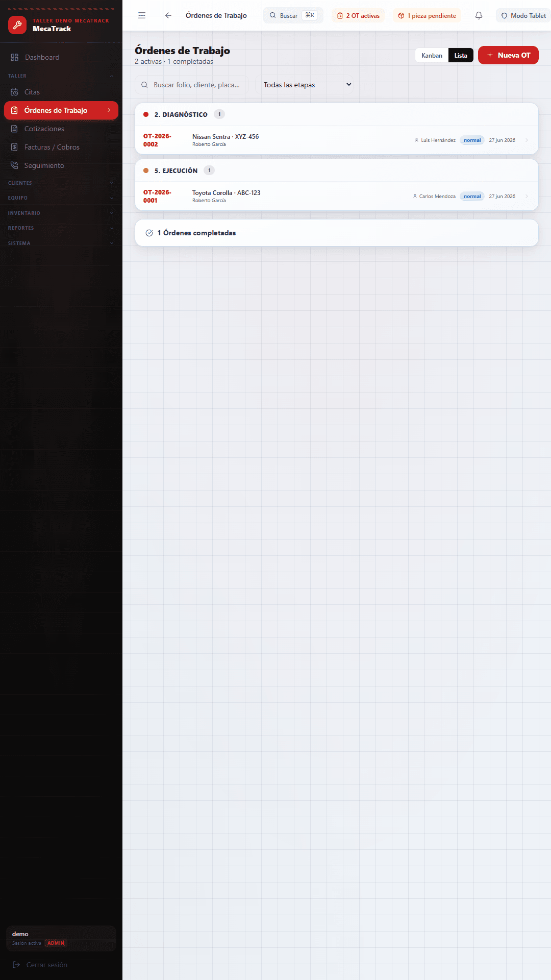Image resolution: width=551 pixels, height=980 pixels.
Task: Click Toyota Corolla · ABC-123 text
Action: (226, 192)
